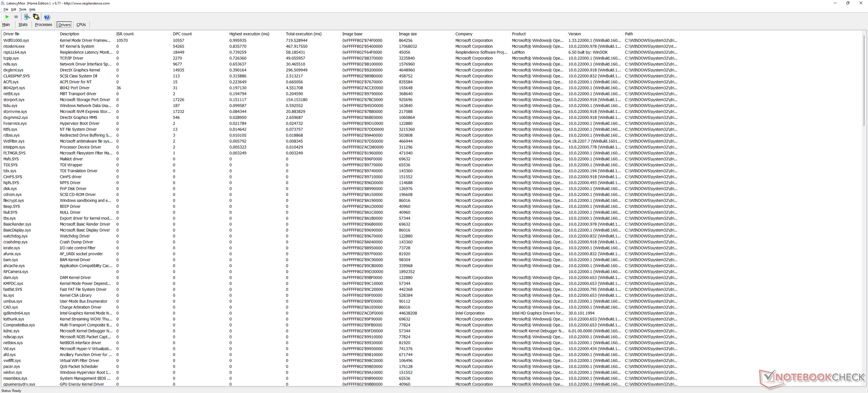Switch to the Main tab
The width and height of the screenshot is (868, 393).
coord(6,25)
